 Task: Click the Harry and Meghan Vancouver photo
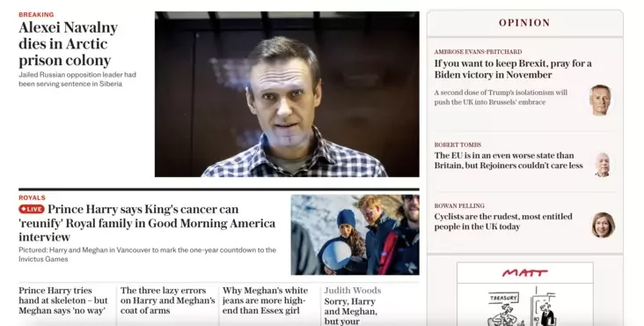355,234
